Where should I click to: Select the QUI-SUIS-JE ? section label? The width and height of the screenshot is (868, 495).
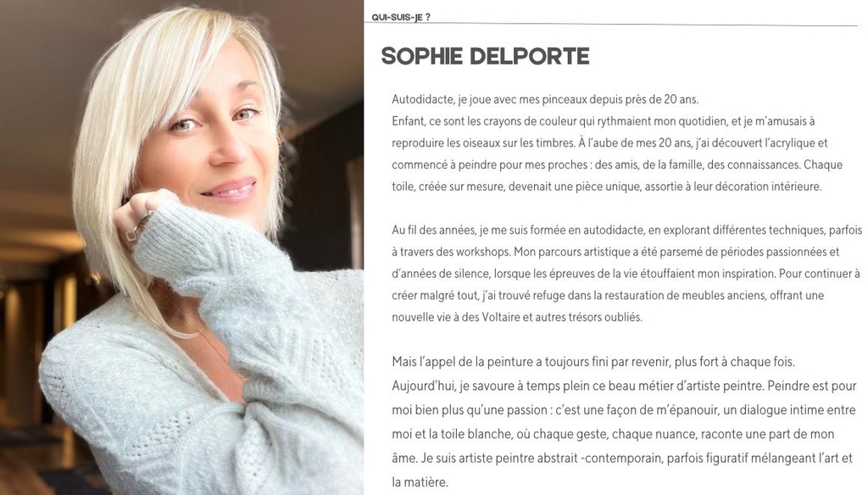tap(401, 17)
